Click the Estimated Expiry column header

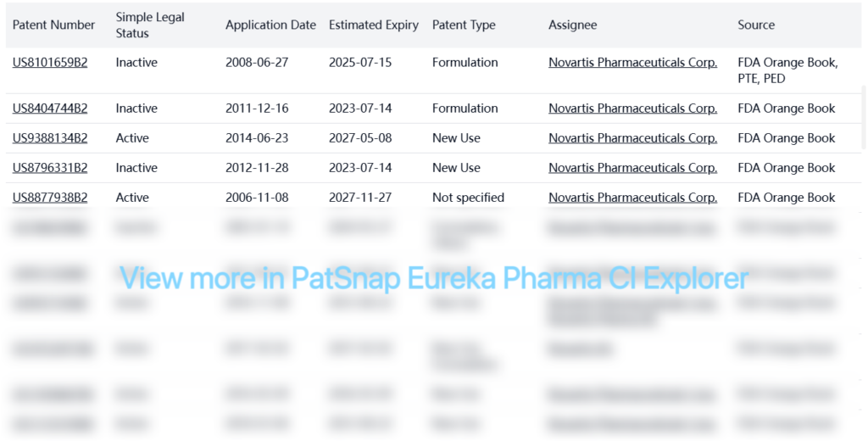click(374, 25)
